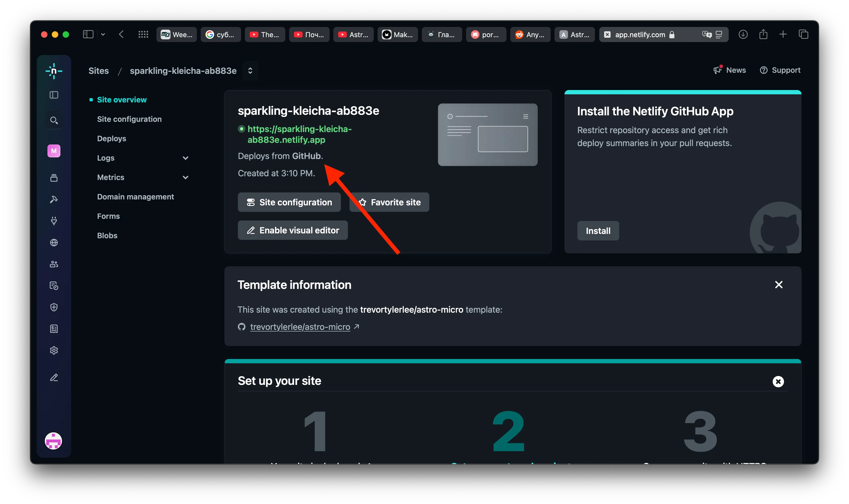
Task: Switch to the Reddit Any... tab
Action: pyautogui.click(x=530, y=34)
